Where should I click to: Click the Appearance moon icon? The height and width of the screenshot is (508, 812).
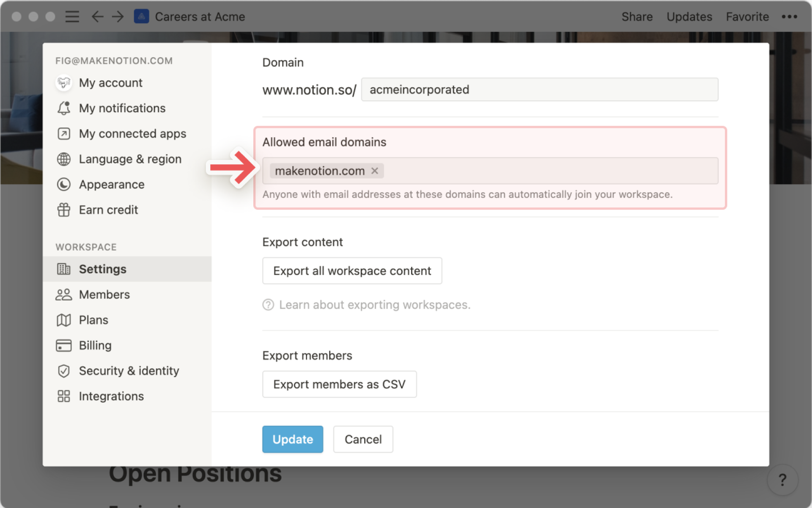64,184
